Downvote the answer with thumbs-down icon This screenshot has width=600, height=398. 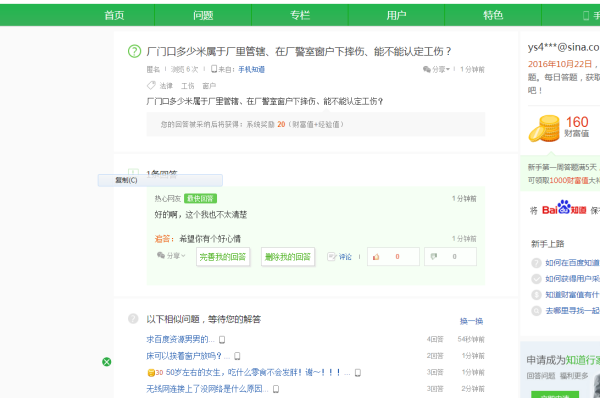(x=434, y=256)
